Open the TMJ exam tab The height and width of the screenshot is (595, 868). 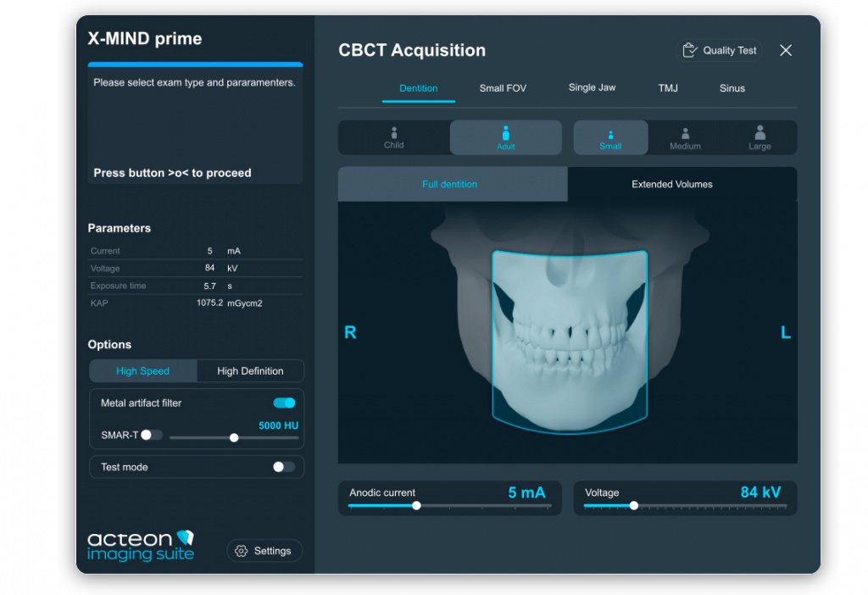[x=668, y=88]
